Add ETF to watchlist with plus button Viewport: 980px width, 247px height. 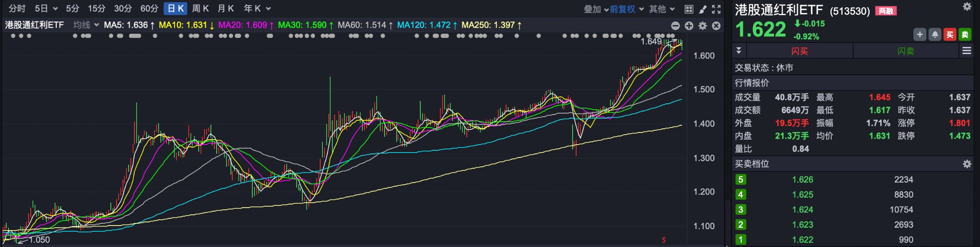pyautogui.click(x=920, y=34)
